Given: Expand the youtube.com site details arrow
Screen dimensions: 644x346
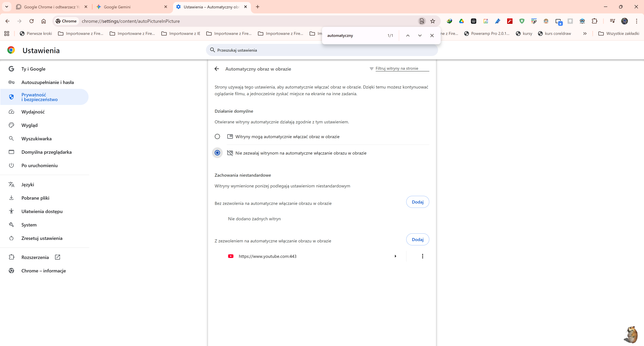Looking at the screenshot, I should point(395,256).
